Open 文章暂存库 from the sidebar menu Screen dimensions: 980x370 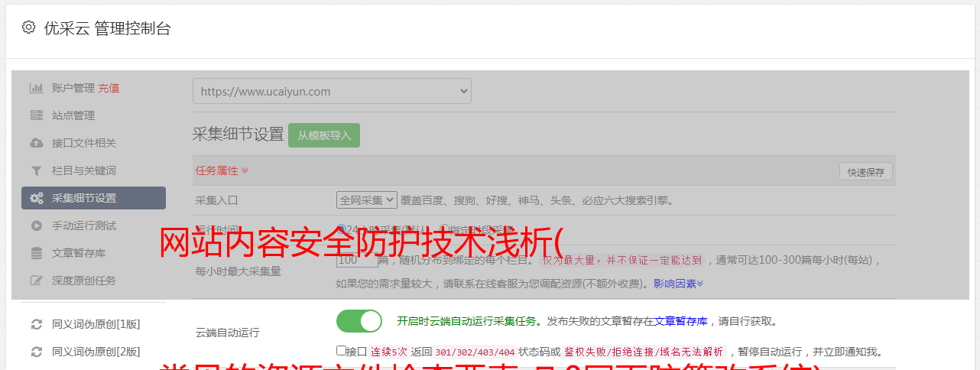(x=79, y=253)
